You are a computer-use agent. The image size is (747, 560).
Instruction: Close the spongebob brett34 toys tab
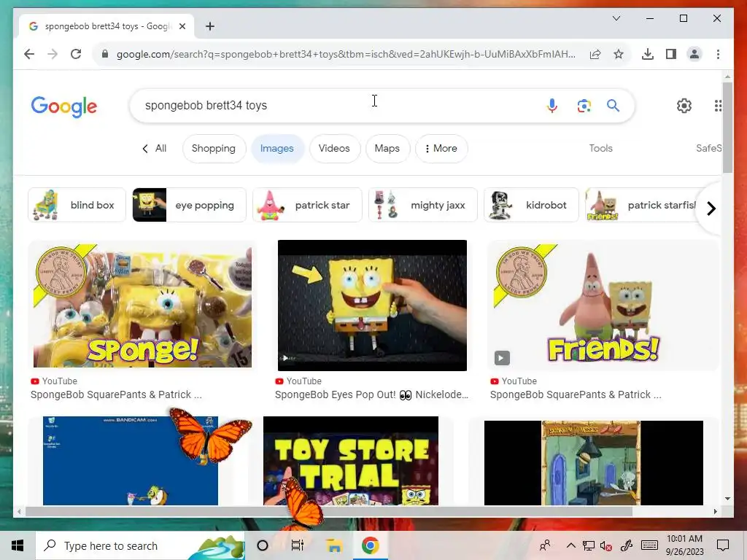tap(182, 26)
